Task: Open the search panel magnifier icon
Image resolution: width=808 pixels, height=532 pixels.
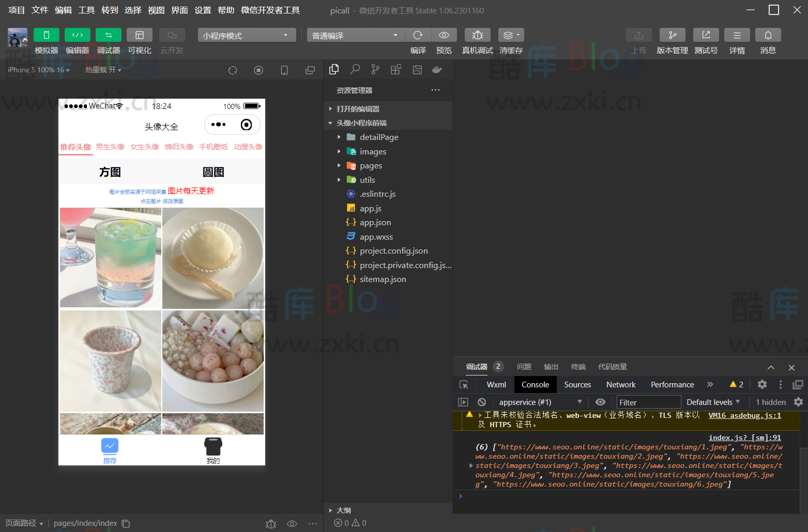Action: (x=355, y=69)
